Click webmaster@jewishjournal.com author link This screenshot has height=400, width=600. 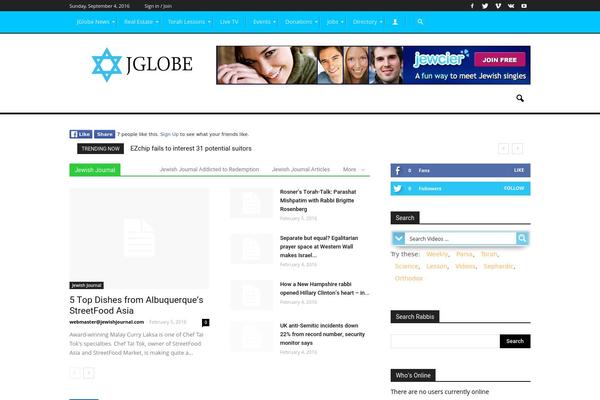(106, 322)
